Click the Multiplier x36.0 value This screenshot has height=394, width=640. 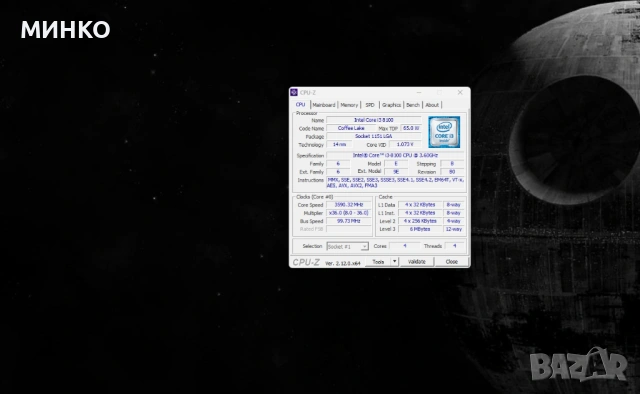click(x=349, y=213)
